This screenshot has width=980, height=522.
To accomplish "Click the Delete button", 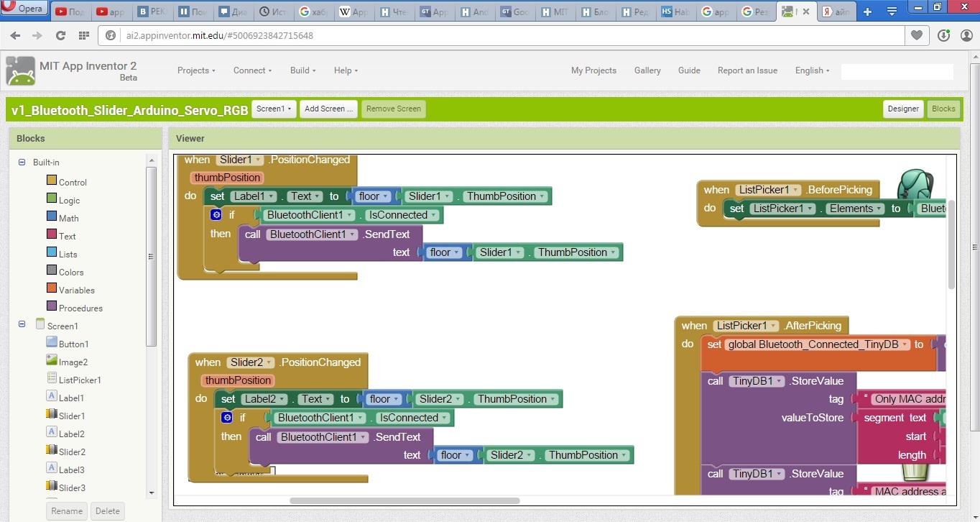I will pos(108,511).
